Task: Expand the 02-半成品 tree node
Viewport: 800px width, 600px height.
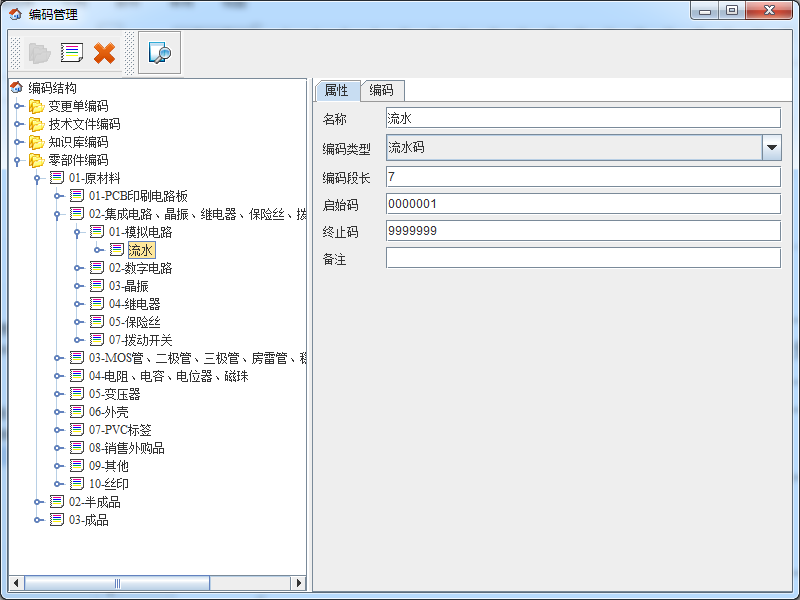Action: pyautogui.click(x=39, y=502)
